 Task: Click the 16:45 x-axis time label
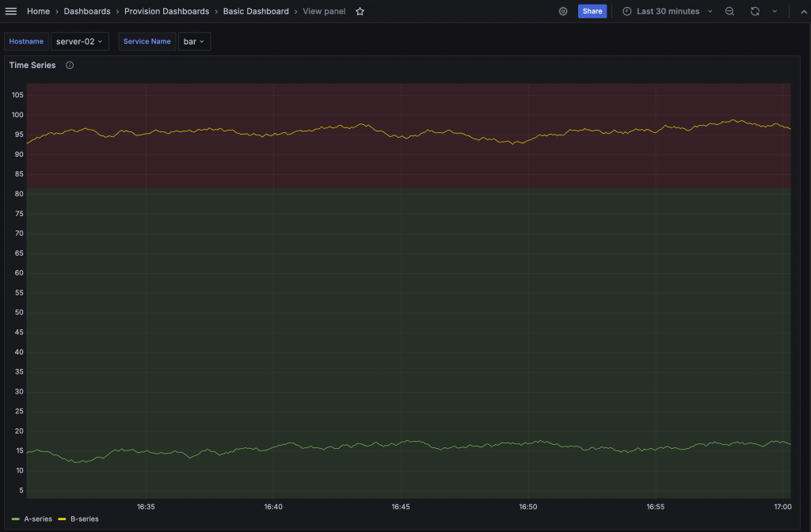pos(400,507)
